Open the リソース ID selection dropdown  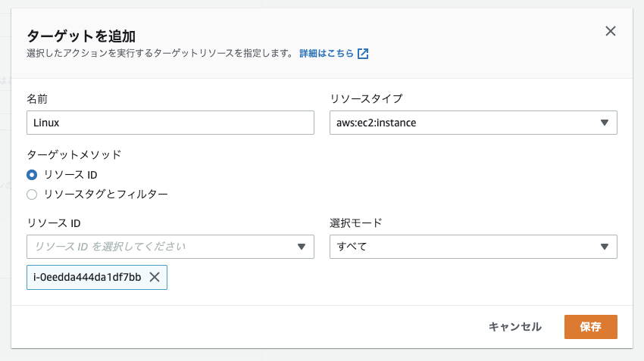(x=170, y=247)
